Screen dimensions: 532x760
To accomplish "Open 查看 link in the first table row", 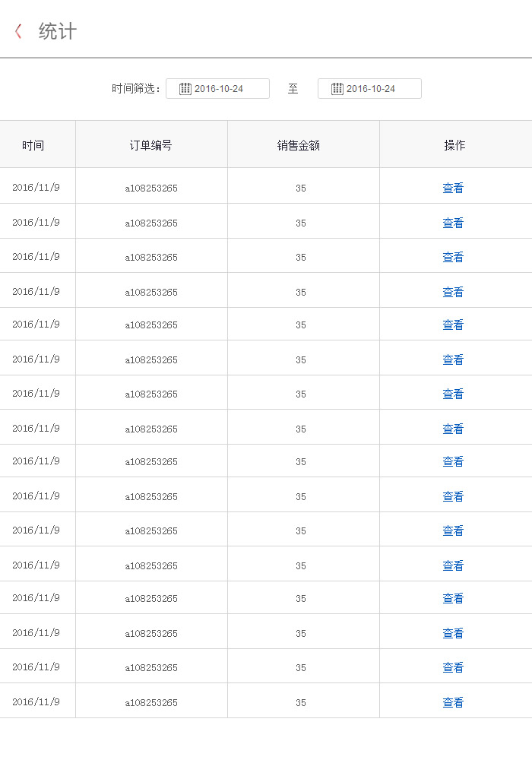I will [453, 188].
